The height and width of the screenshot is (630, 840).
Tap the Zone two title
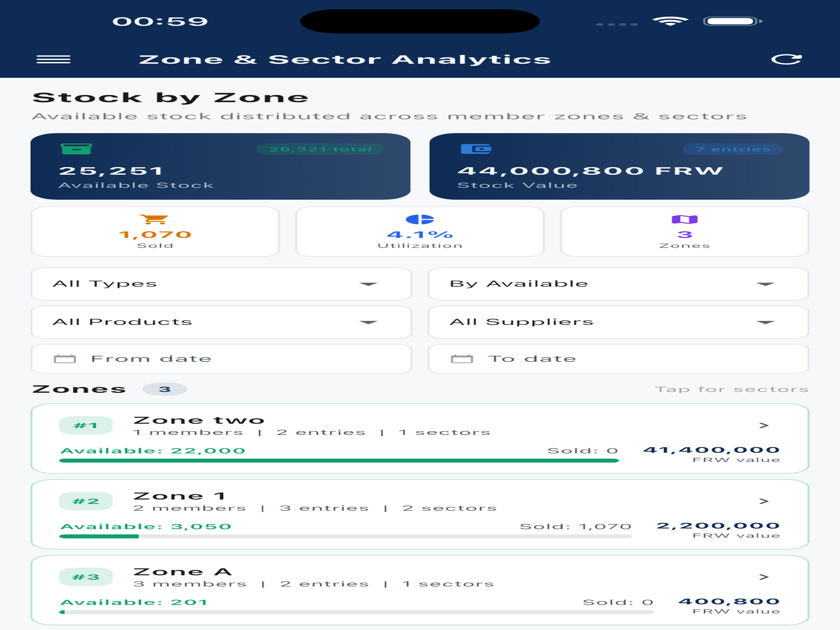pos(199,420)
